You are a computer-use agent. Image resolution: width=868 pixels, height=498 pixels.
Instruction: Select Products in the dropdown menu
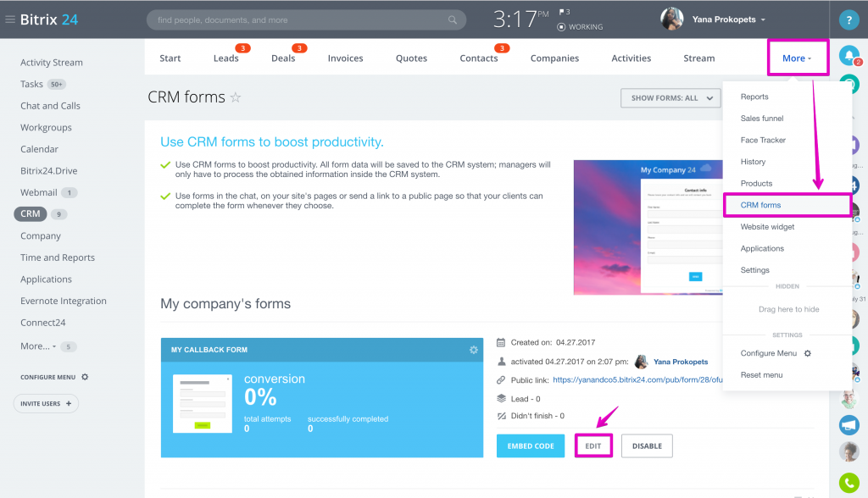tap(756, 183)
